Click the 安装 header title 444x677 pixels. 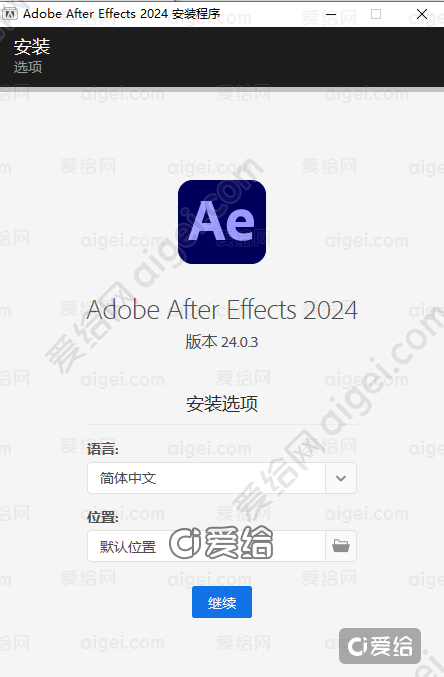click(32, 47)
